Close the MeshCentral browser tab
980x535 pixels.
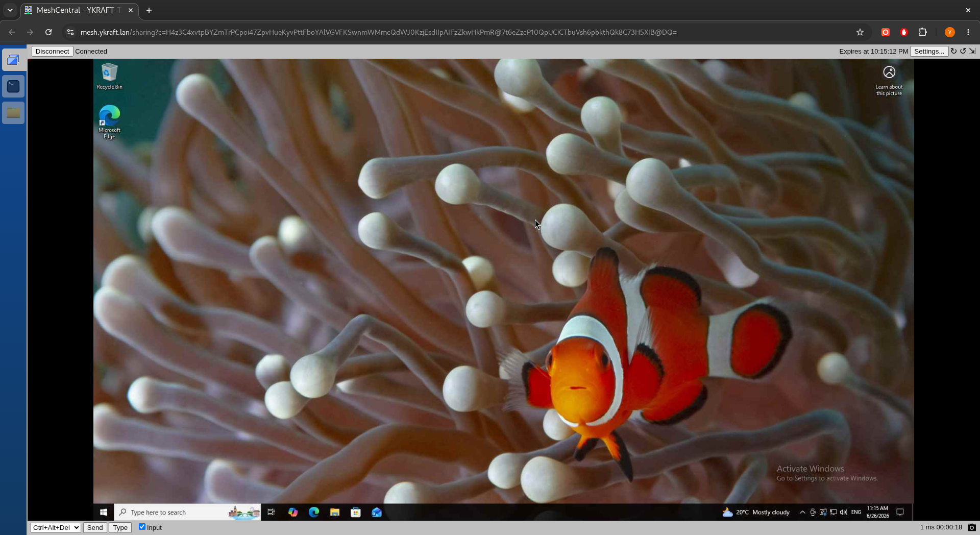click(131, 10)
